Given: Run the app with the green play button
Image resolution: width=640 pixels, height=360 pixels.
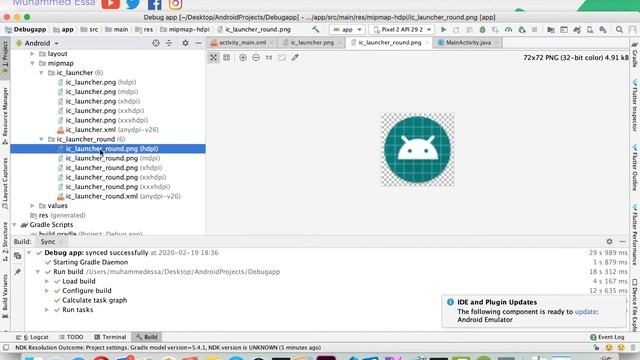Looking at the screenshot, I should click(443, 30).
